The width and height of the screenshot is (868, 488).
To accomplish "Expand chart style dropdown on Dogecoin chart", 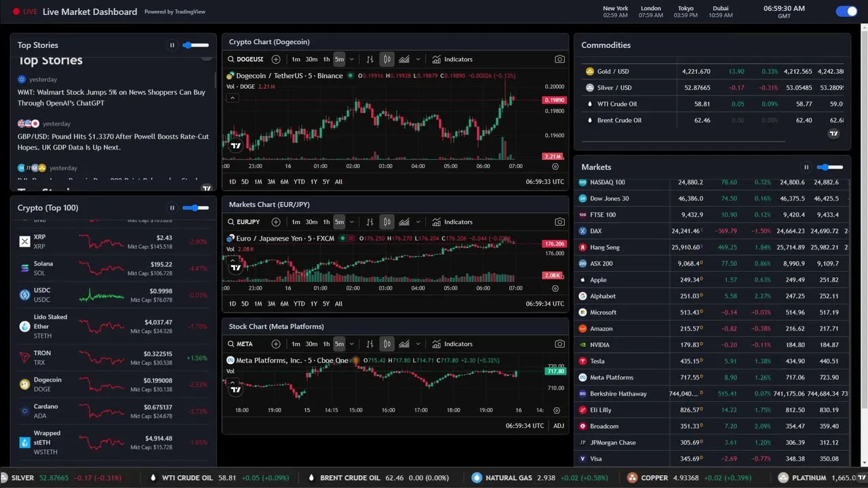I will coord(418,60).
